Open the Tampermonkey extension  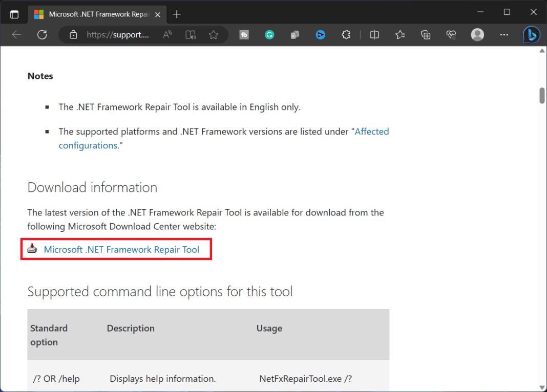click(244, 35)
